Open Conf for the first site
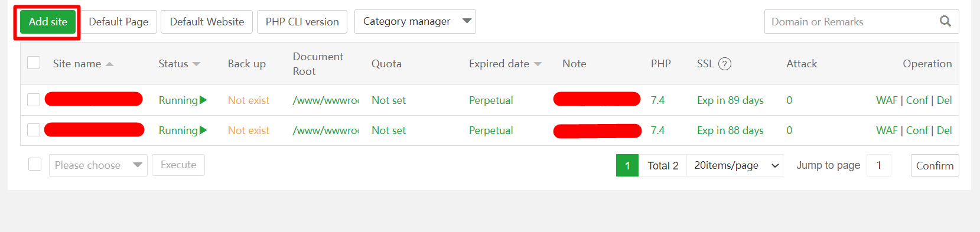This screenshot has height=232, width=980. pyautogui.click(x=917, y=100)
